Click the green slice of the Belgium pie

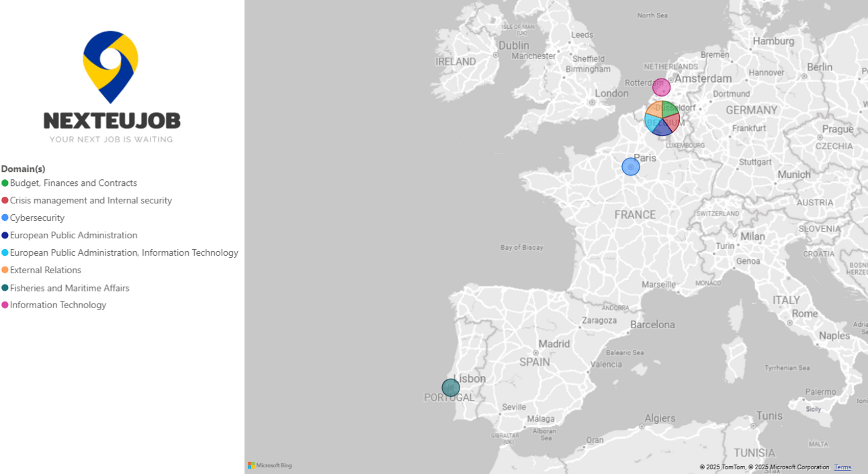(670, 109)
